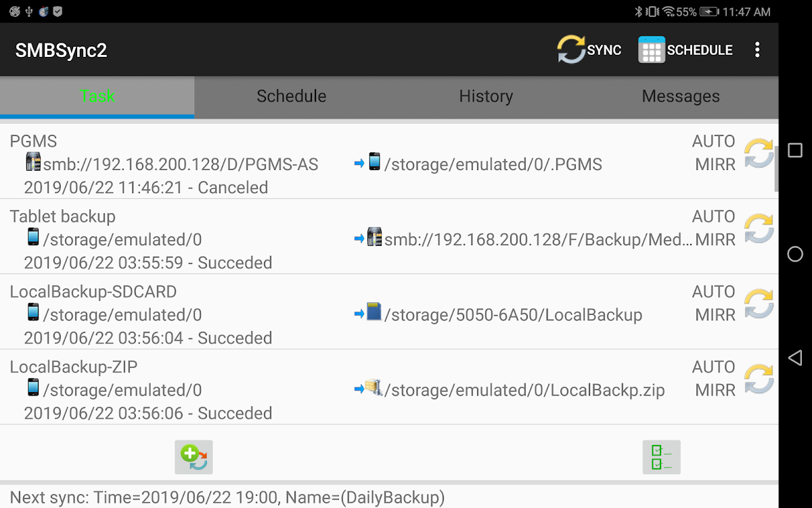Viewport: 812px width, 508px height.
Task: Select the PGMS task name
Action: pos(33,141)
